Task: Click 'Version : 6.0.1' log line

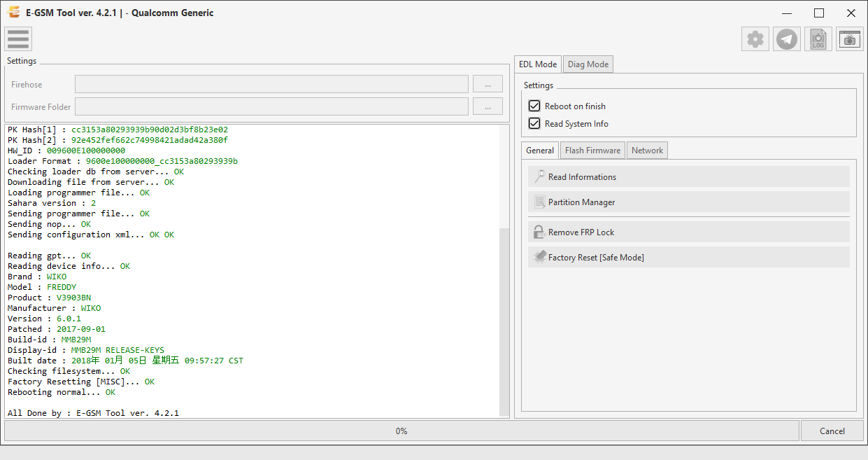Action: coord(44,319)
